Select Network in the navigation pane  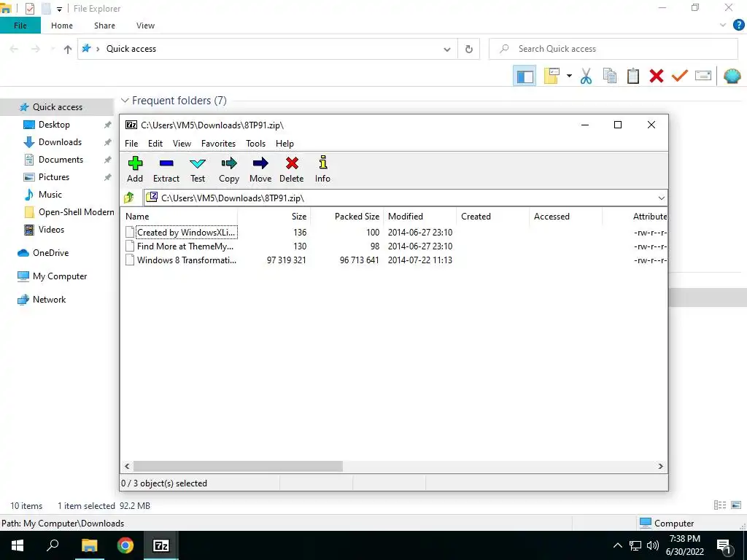click(49, 300)
